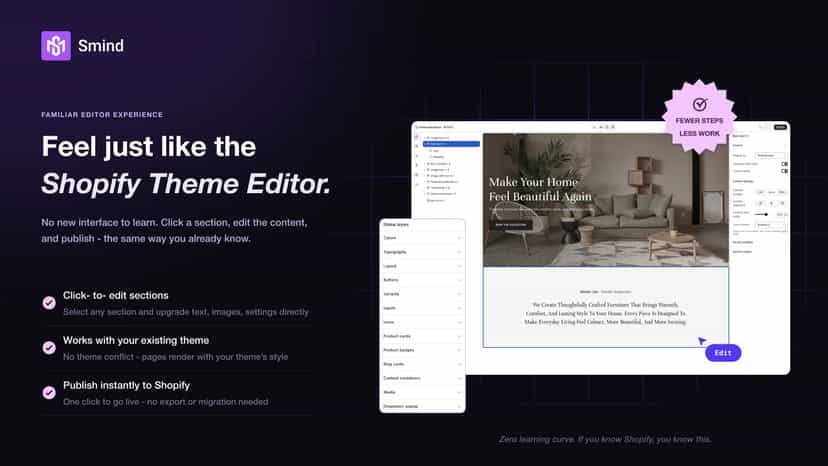Click the Make Your Home hero heading
Screen dimensions: 828x466
coord(540,189)
